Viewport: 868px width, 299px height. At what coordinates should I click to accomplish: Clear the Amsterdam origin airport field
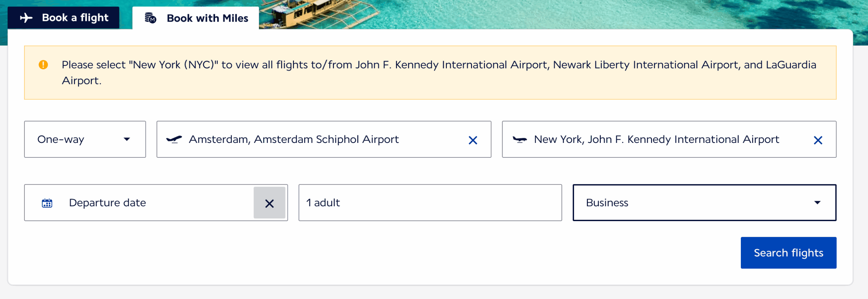pyautogui.click(x=473, y=140)
